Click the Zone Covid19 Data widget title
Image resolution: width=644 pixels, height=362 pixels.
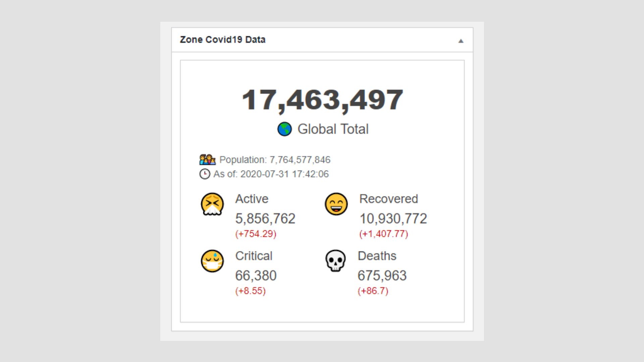222,40
